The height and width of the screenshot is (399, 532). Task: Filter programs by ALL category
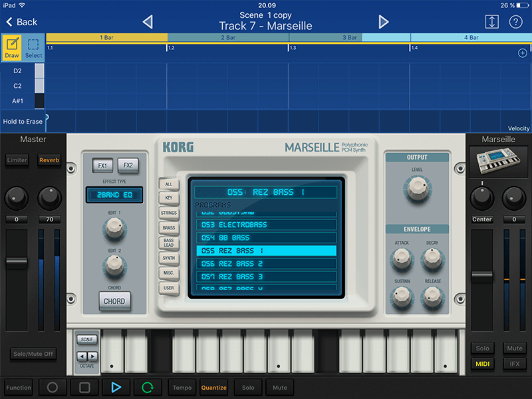tap(169, 184)
